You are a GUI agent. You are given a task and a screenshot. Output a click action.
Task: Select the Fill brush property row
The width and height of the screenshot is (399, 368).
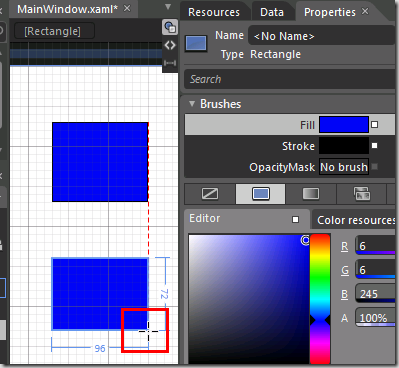point(290,125)
